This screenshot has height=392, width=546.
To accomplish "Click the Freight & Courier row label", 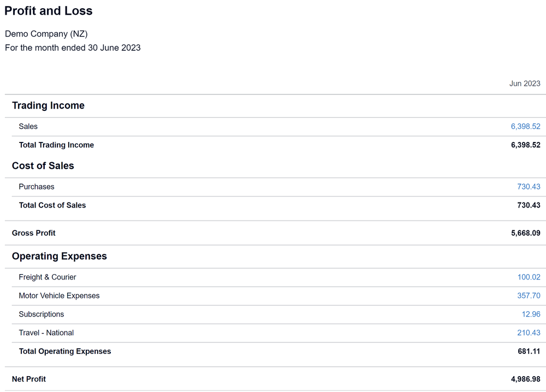I will pos(48,277).
